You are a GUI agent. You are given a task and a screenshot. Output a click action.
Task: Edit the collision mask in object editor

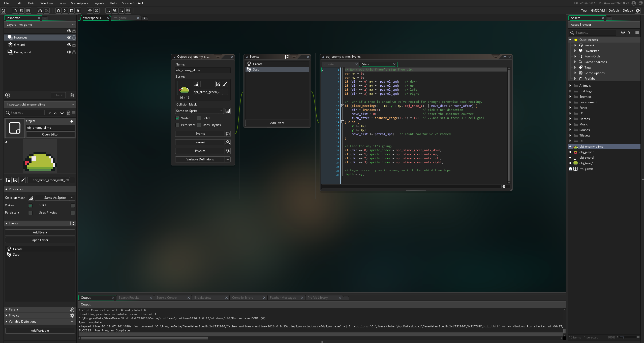tap(228, 111)
